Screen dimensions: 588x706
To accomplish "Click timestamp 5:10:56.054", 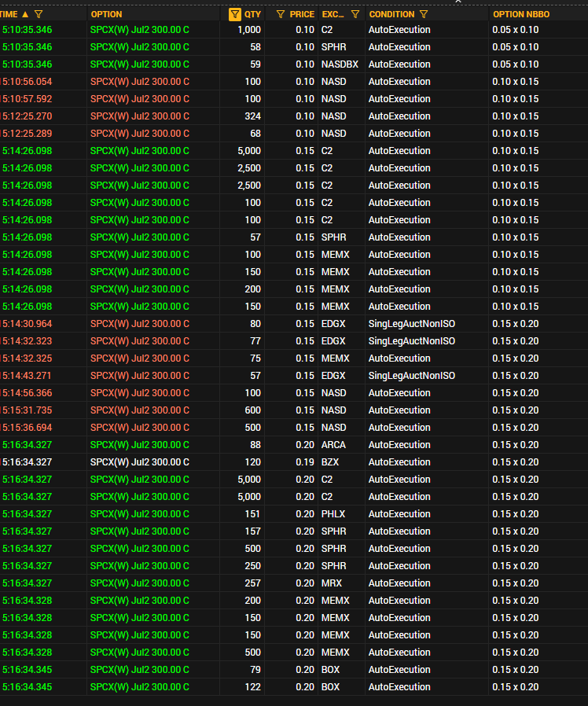I will (27, 82).
